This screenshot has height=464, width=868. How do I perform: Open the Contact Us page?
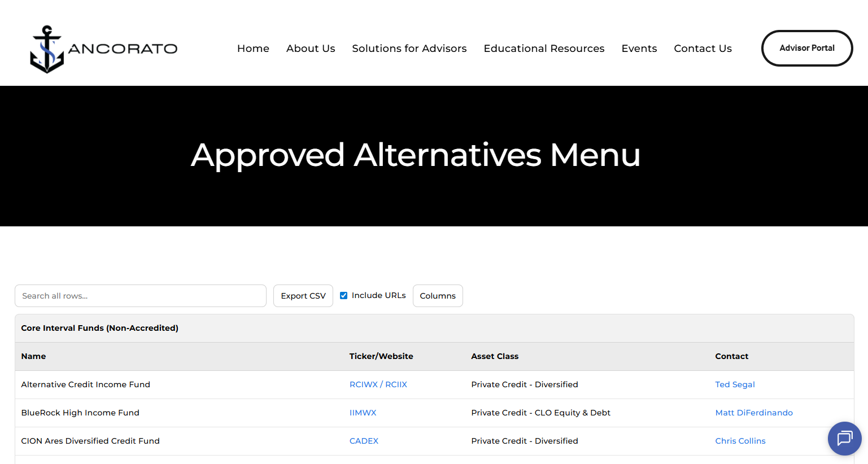(703, 49)
